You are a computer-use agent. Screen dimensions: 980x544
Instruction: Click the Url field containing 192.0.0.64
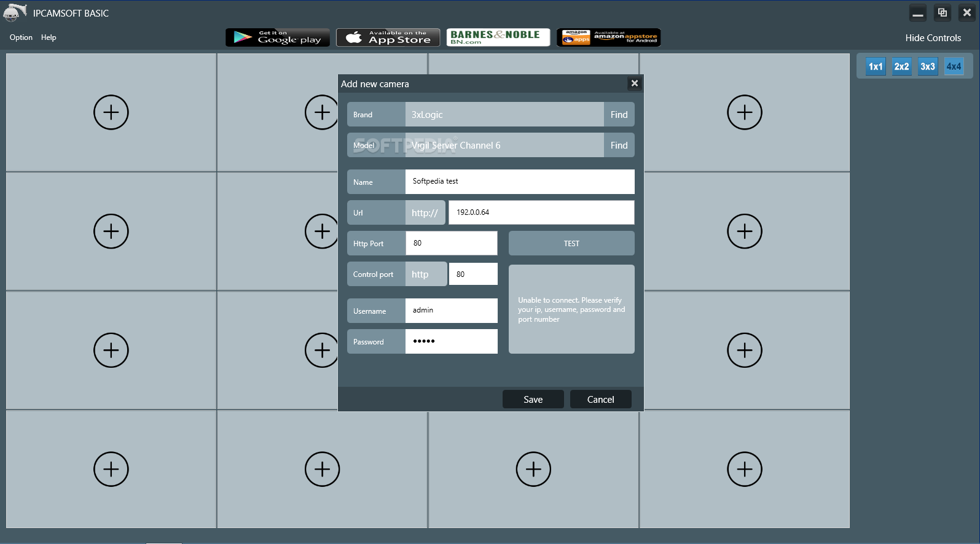[x=541, y=212]
